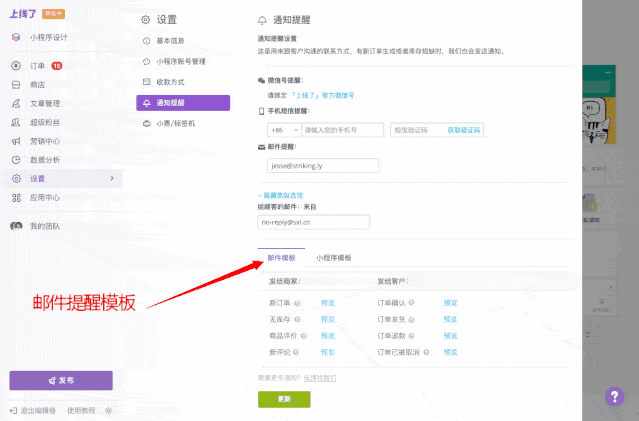Click the 设置 gear icon in sidebar
The height and width of the screenshot is (421, 639).
click(16, 179)
